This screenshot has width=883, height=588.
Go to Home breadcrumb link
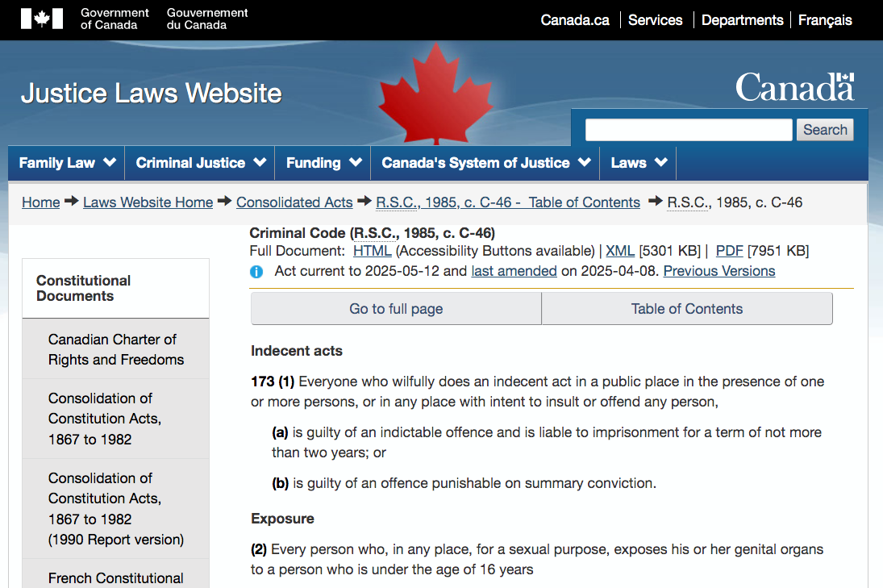(x=40, y=202)
